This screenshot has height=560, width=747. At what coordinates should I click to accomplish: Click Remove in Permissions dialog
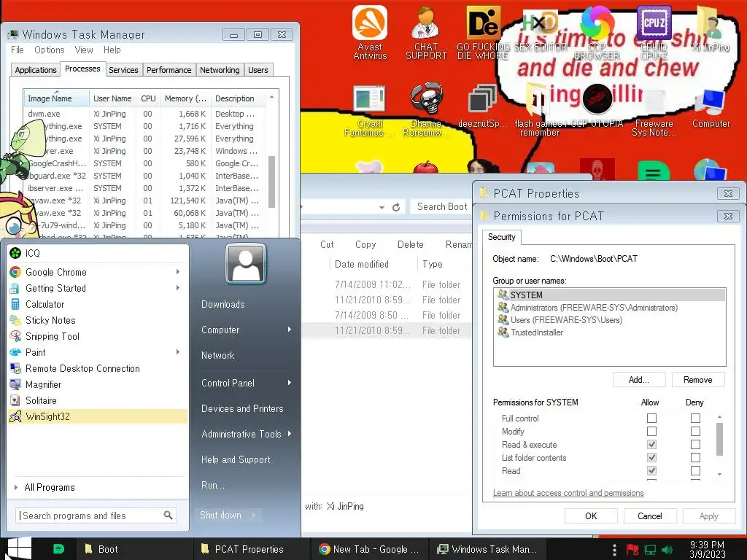pos(698,379)
